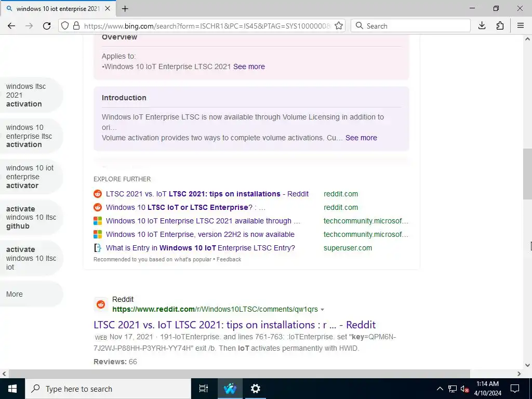Open Windows 10 LTSC IoT or LTSC Enterprise link

coord(185,207)
